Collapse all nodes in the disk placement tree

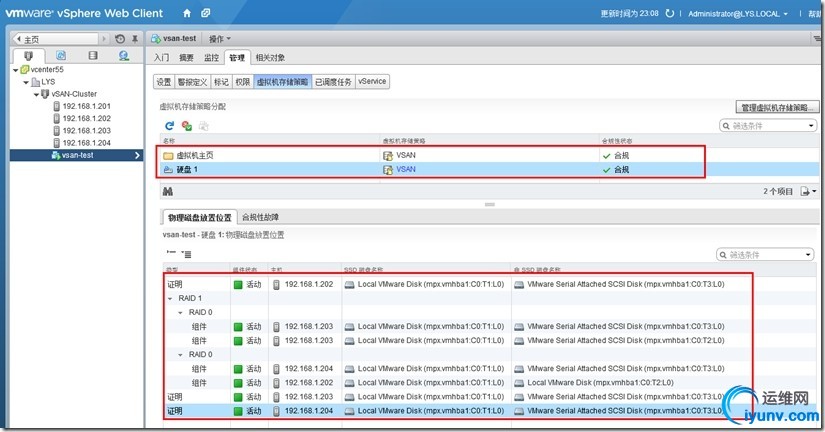click(x=171, y=253)
